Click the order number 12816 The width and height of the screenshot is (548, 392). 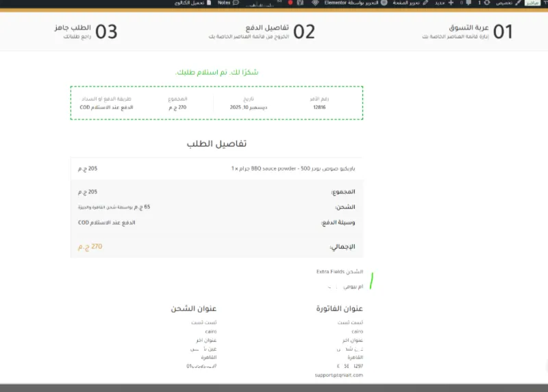click(x=319, y=107)
